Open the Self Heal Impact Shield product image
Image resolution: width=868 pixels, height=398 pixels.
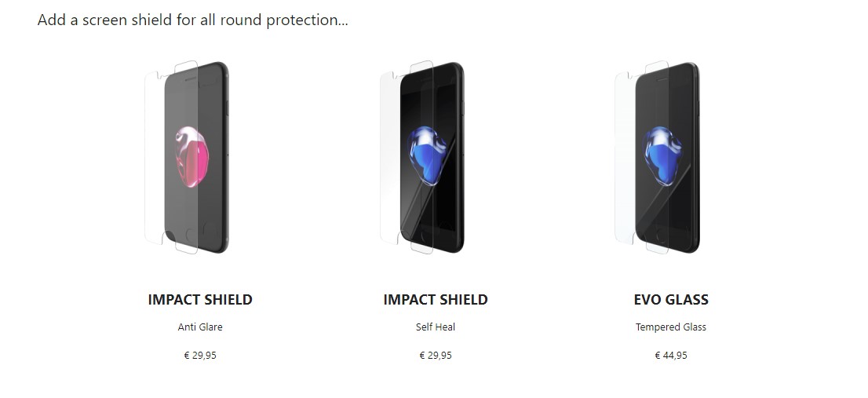click(x=421, y=157)
